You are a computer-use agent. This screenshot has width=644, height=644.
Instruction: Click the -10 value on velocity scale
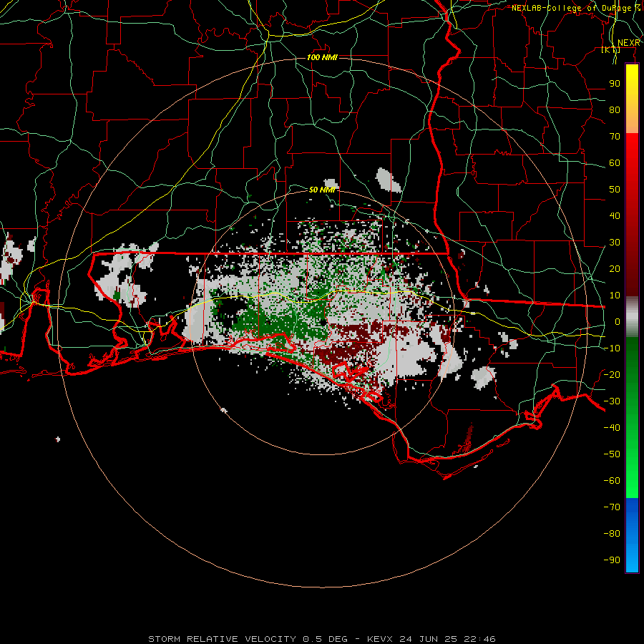612,348
